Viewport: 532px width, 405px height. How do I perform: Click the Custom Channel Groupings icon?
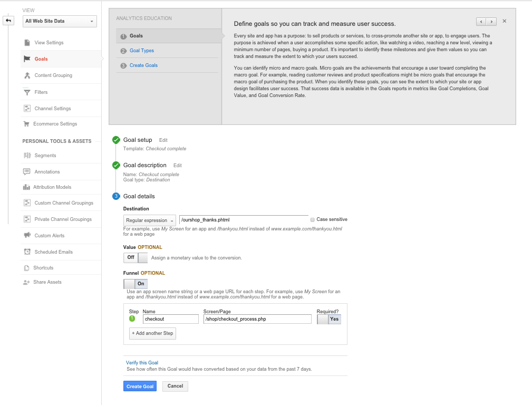[x=27, y=202]
